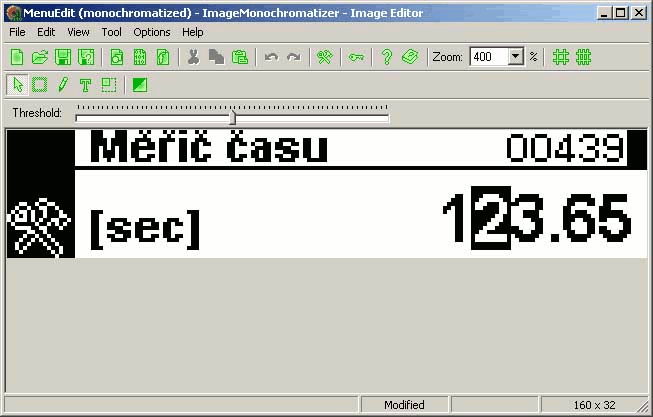Viewport: 653px width, 417px height.
Task: Click the 'Modified' status bar entry
Action: pyautogui.click(x=404, y=405)
